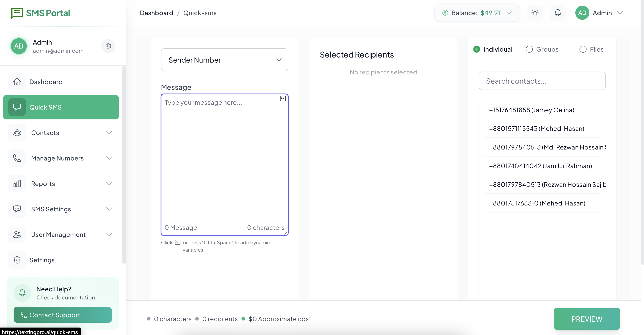Open the notifications bell in header
Screen dimensions: 644x335
pos(558,13)
